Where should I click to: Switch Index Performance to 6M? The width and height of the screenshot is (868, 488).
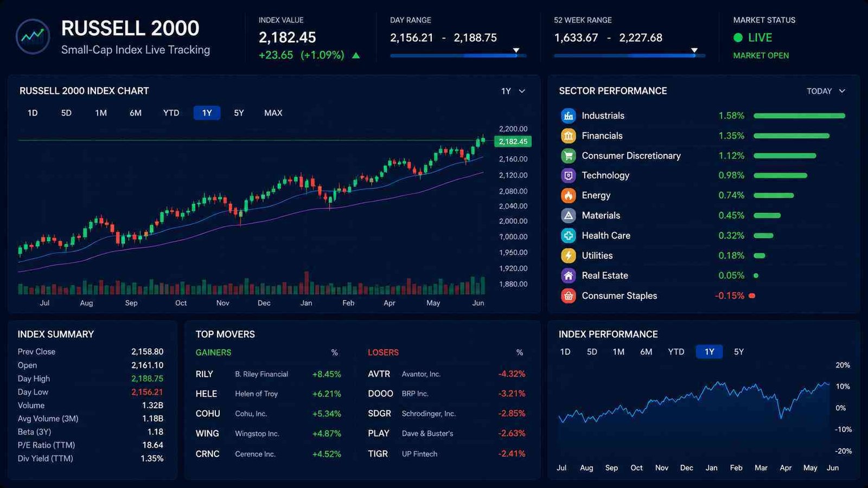click(646, 352)
